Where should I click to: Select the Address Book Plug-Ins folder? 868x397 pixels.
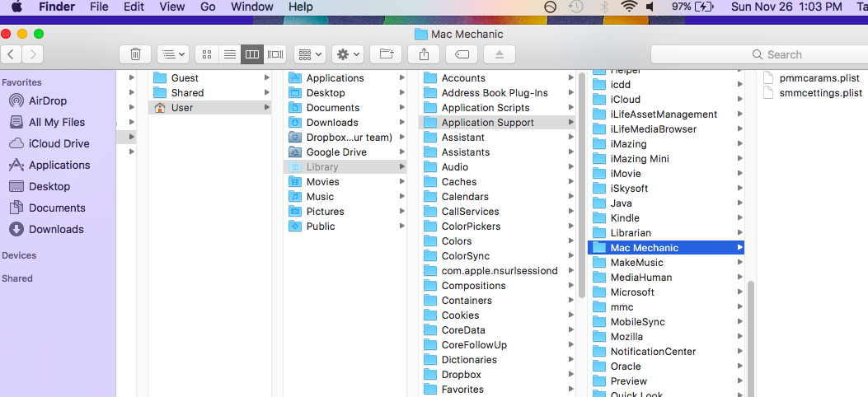[x=497, y=93]
